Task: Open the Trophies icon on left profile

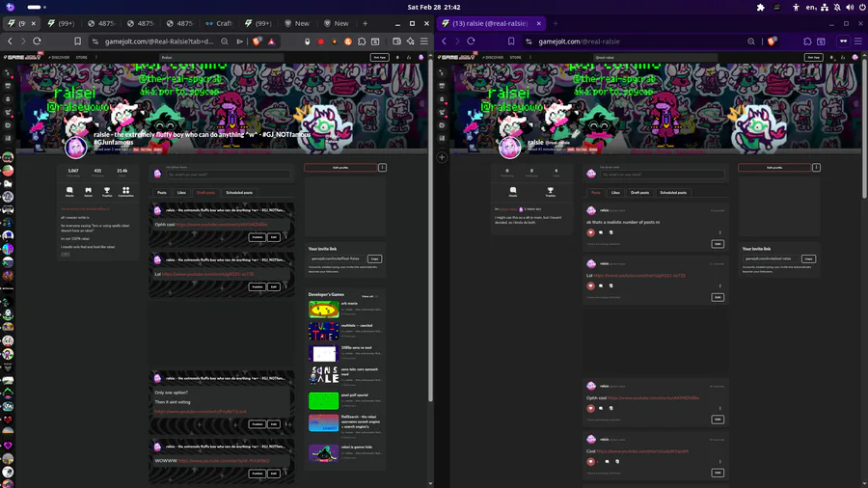Action: (107, 191)
